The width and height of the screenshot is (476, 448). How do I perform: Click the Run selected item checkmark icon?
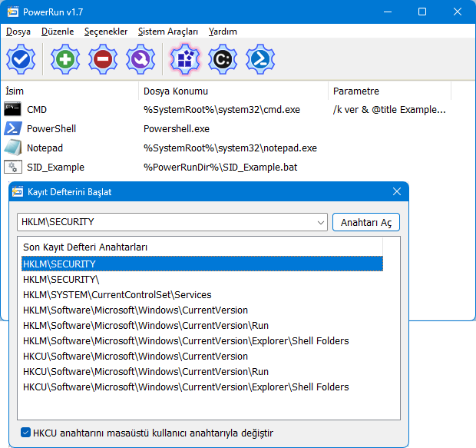(21, 59)
